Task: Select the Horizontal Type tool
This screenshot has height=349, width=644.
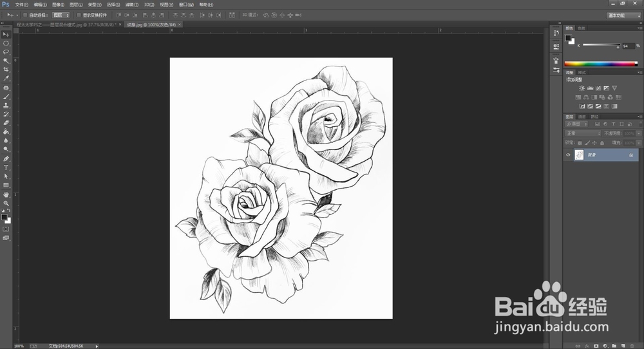Action: tap(6, 167)
